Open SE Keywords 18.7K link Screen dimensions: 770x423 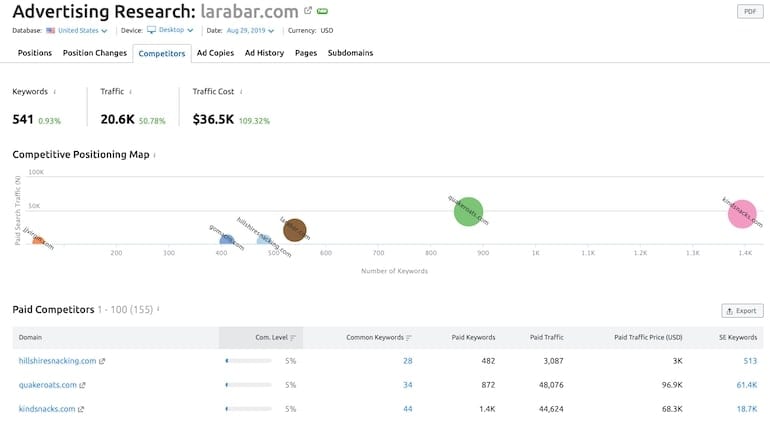[x=747, y=409]
